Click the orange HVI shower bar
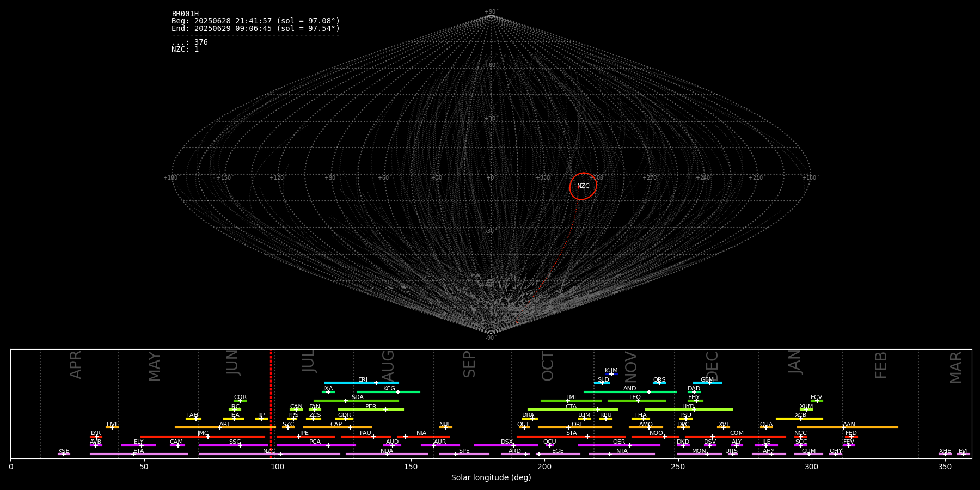The image size is (980, 490). (112, 427)
